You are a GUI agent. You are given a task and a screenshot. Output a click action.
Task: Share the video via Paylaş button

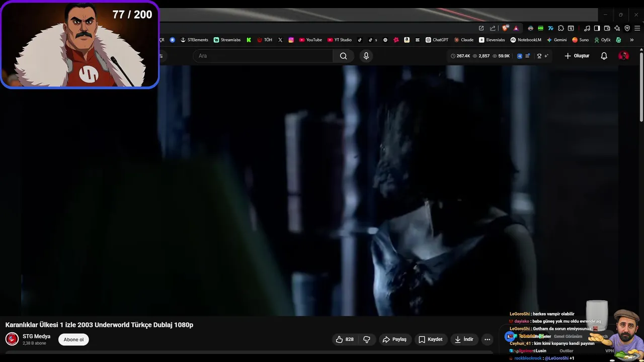[x=394, y=339]
